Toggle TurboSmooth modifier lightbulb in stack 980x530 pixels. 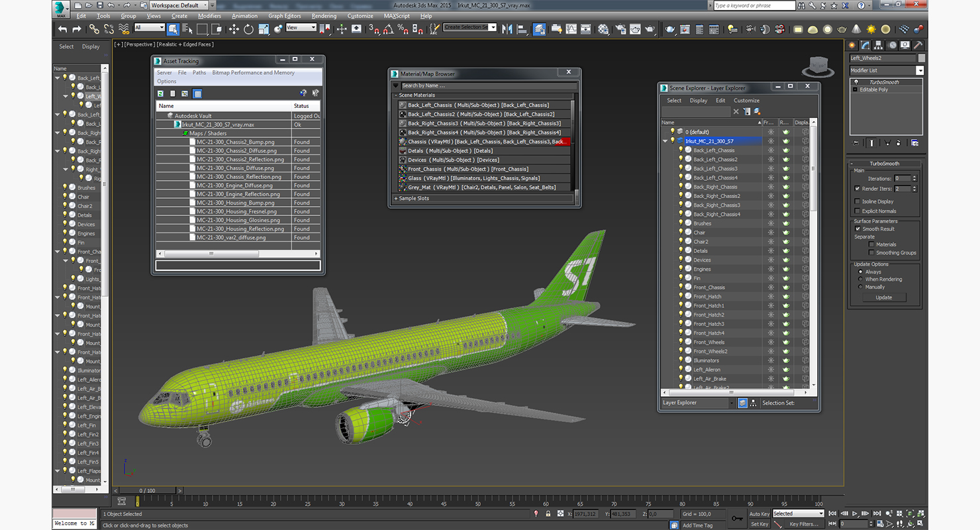(856, 82)
